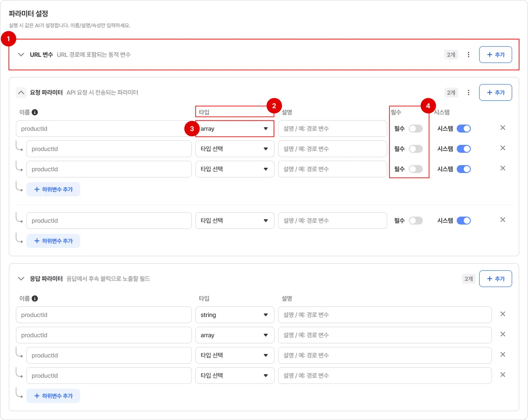Remove second request sub-variable with its X icon

503,168
